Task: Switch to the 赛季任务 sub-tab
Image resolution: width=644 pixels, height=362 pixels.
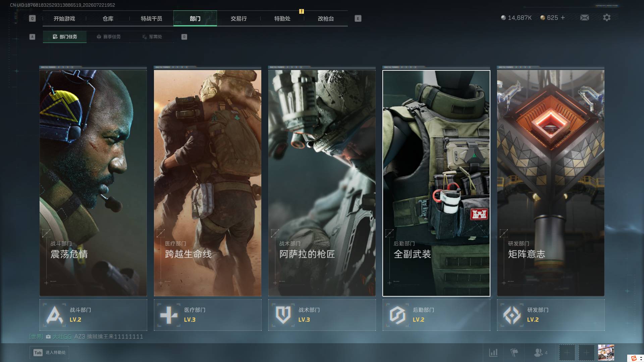Action: click(108, 37)
